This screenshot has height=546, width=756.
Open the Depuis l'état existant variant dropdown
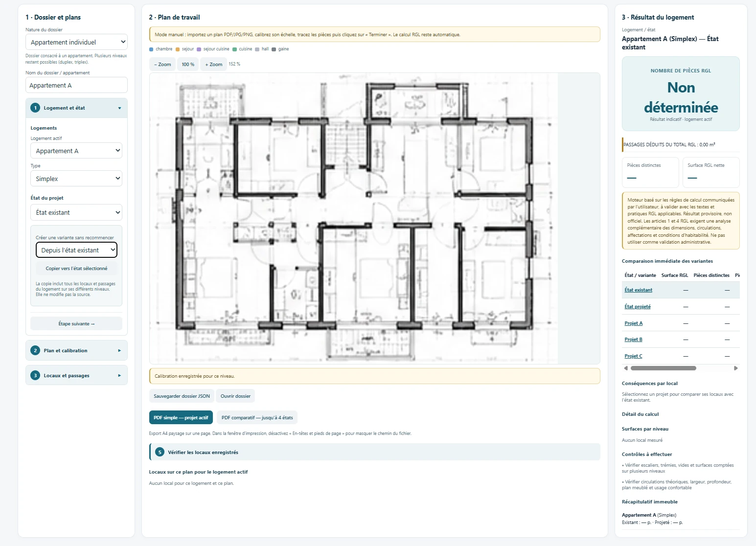(76, 250)
